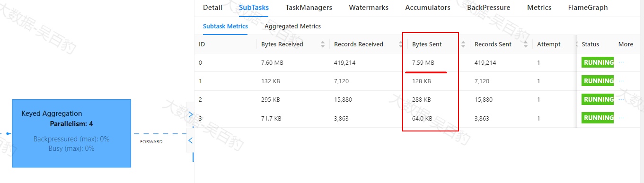This screenshot has height=183, width=644.
Task: Click the Attempt column header
Action: [549, 44]
